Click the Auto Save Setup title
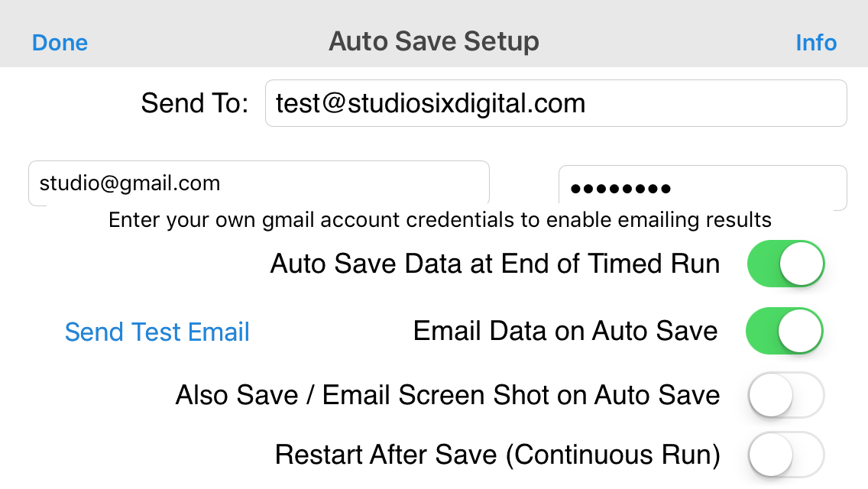868x489 pixels. pos(434,41)
